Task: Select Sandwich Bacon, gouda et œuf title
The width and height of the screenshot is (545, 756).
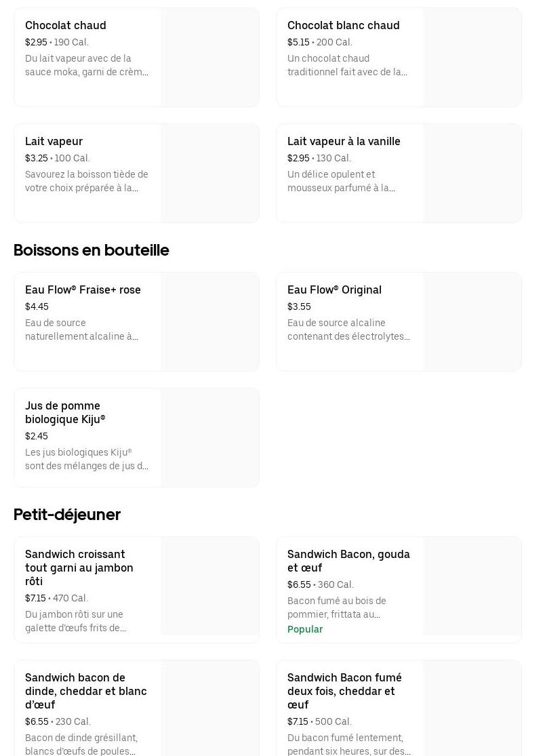Action: tap(348, 561)
